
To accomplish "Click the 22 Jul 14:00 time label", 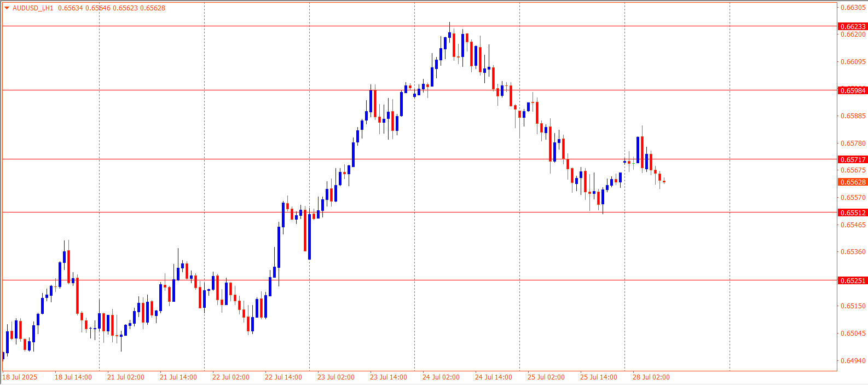I will point(283,377).
